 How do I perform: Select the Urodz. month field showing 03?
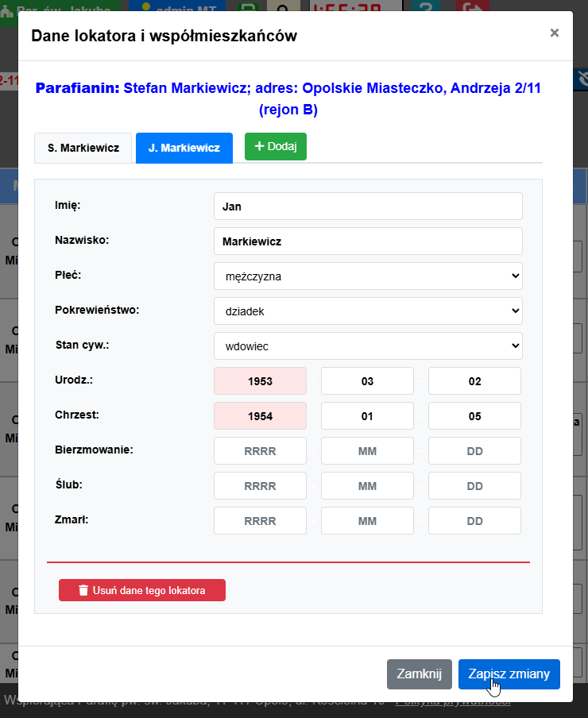(x=367, y=381)
